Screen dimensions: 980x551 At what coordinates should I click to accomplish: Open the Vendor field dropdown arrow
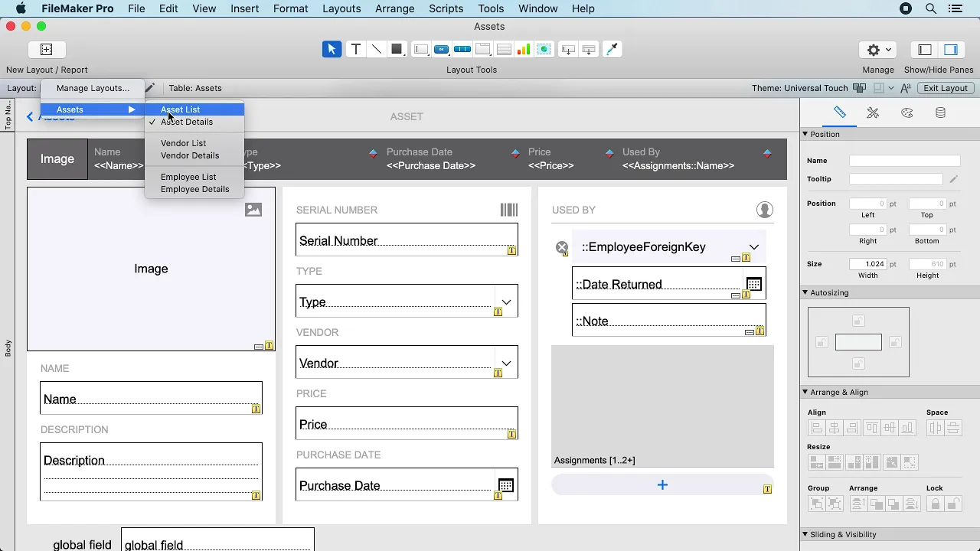pyautogui.click(x=506, y=363)
